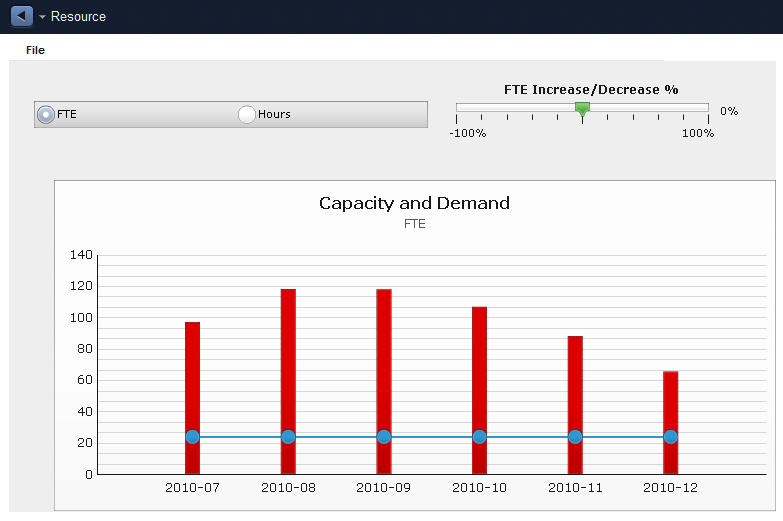
Task: Click the blue capacity point for 2010-07
Action: (x=192, y=437)
